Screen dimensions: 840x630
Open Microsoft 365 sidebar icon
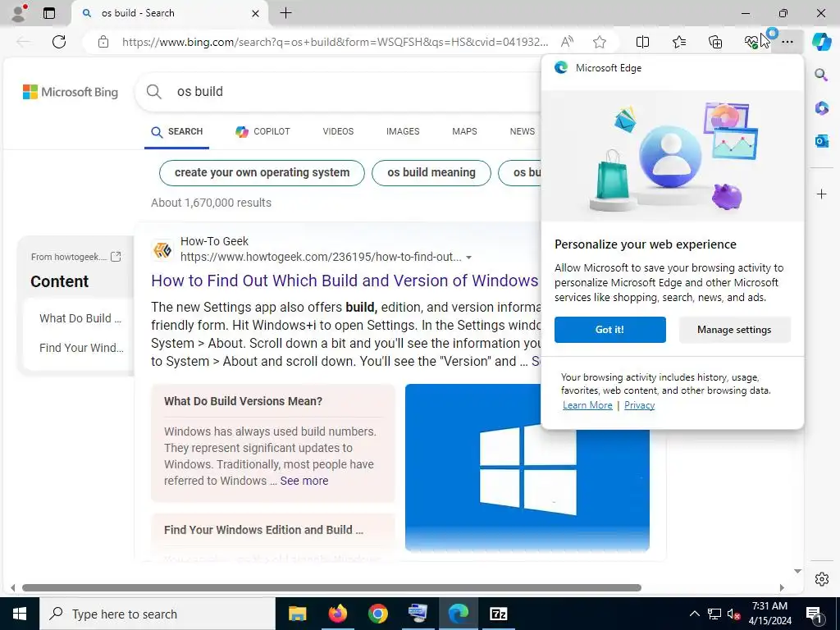point(821,108)
